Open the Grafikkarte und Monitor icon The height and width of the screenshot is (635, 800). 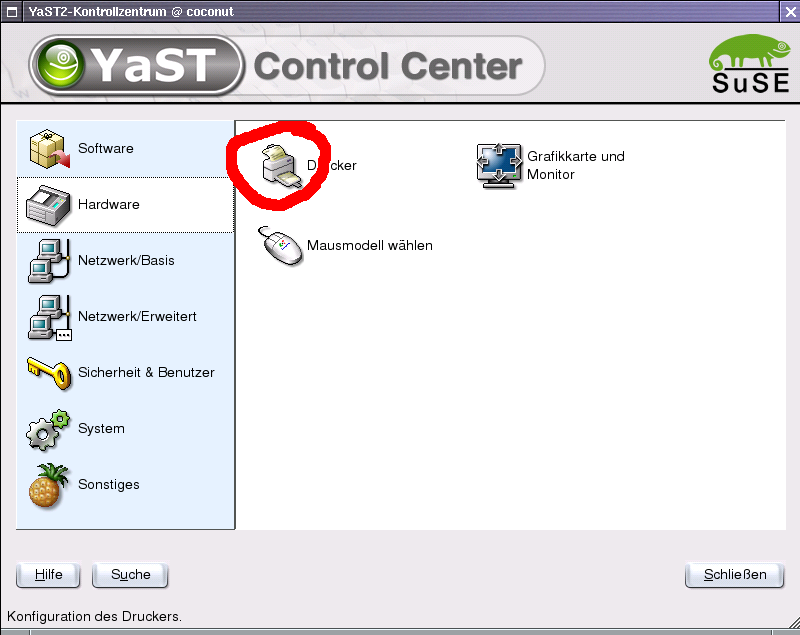point(499,165)
